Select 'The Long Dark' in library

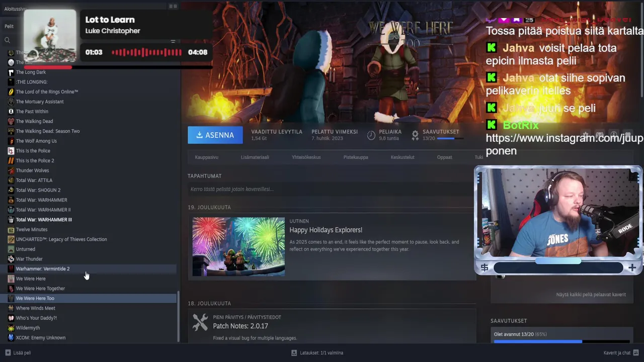pos(31,72)
